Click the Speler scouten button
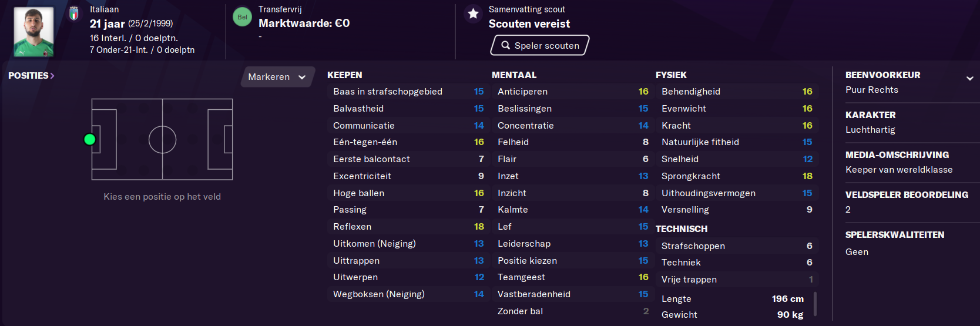 tap(540, 45)
